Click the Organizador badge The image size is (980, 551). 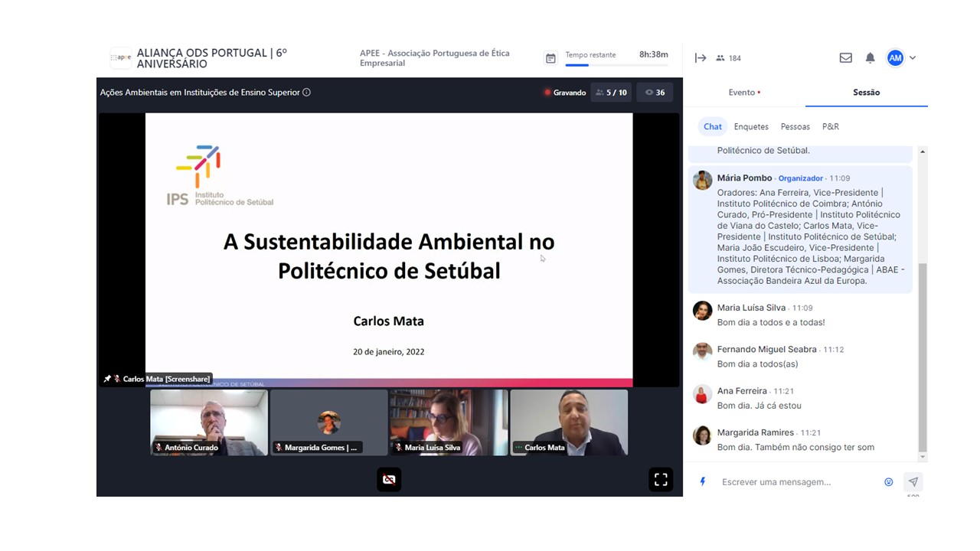[801, 178]
